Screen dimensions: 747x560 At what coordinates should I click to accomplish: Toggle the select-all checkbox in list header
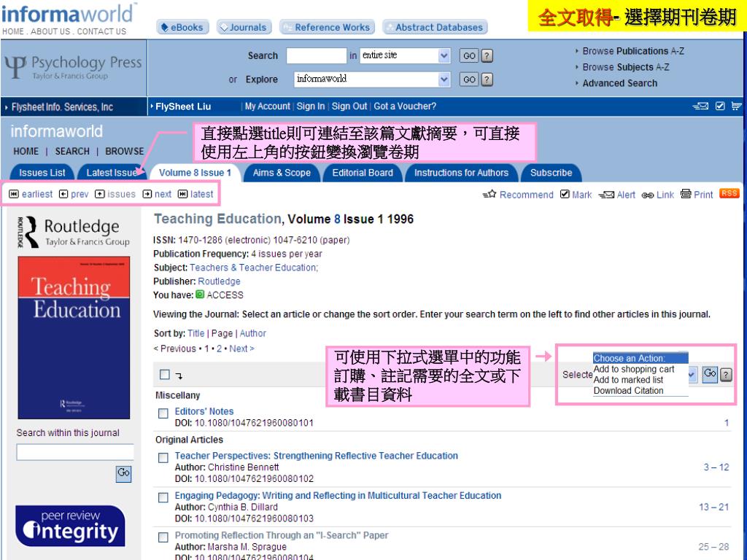[x=165, y=375]
